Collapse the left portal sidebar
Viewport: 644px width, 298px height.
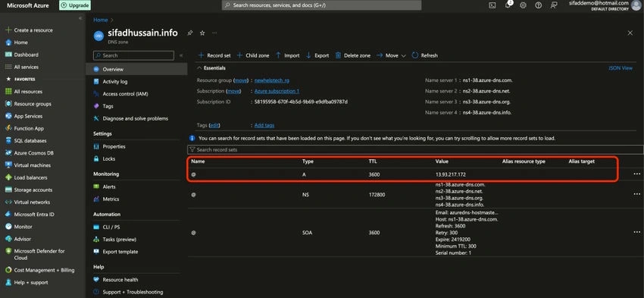(80, 18)
